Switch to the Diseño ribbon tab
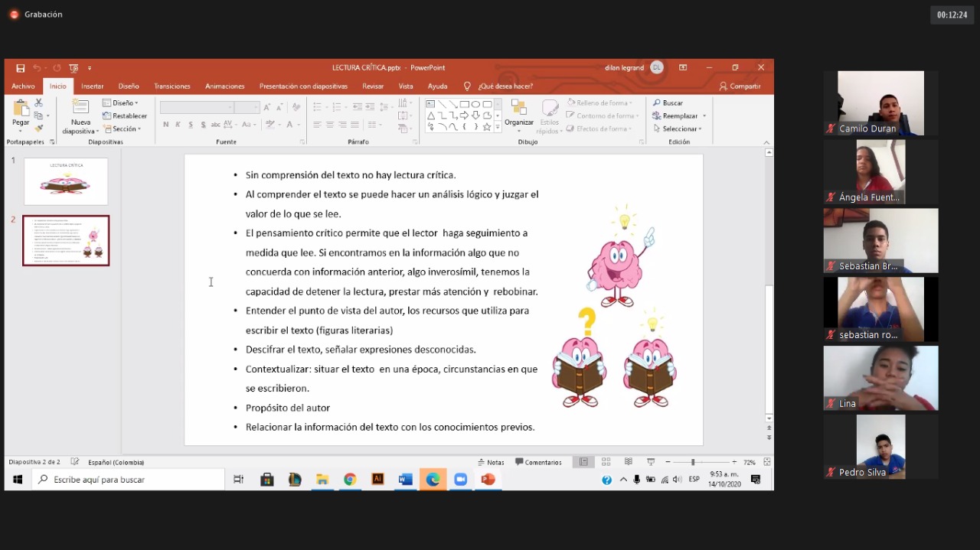This screenshot has height=550, width=980. pos(129,86)
